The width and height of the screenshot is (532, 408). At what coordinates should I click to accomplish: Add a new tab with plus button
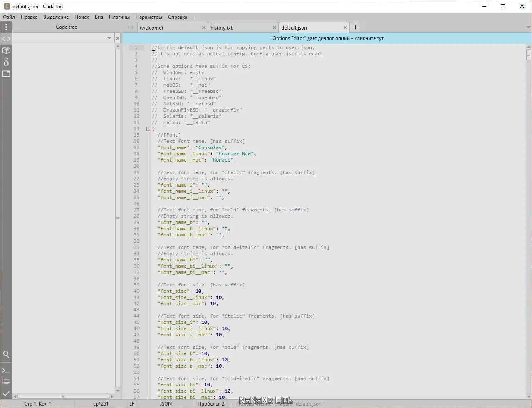pos(355,27)
